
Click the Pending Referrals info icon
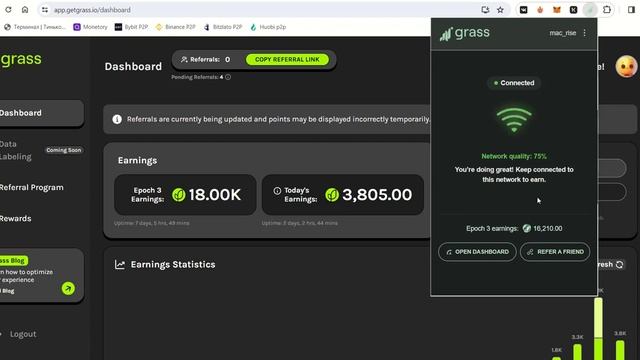coord(228,77)
